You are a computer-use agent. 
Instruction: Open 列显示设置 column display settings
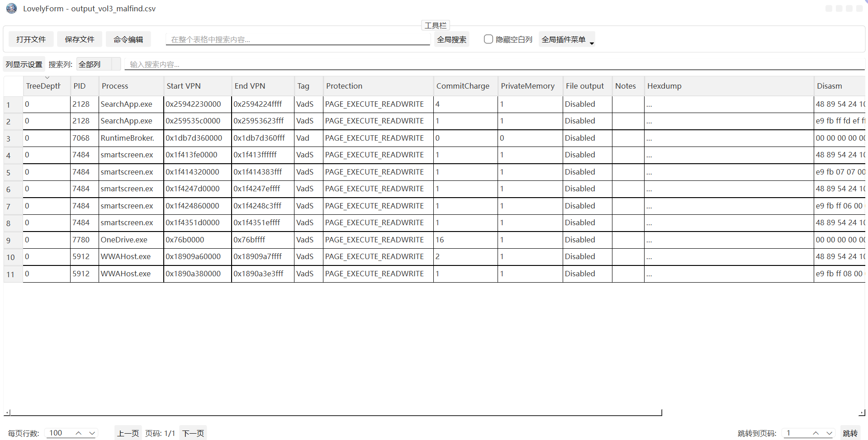pyautogui.click(x=24, y=64)
